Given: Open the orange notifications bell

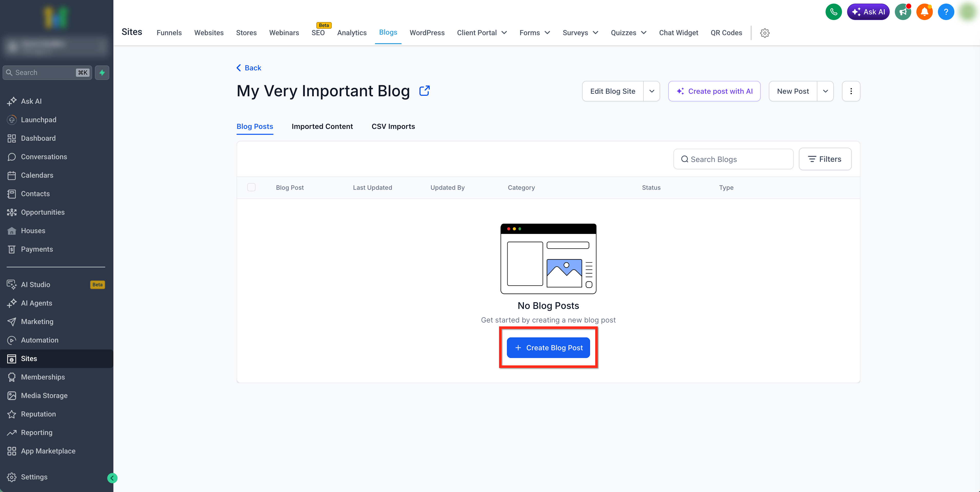Looking at the screenshot, I should click(x=924, y=12).
